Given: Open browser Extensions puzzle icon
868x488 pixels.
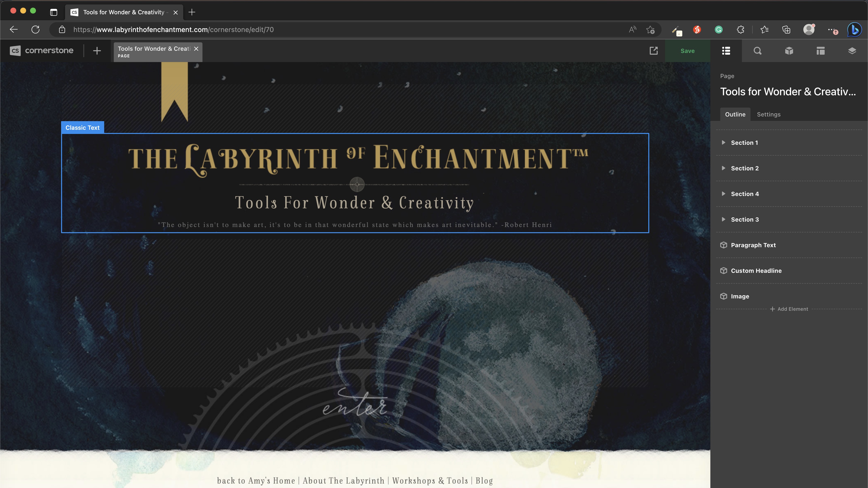Looking at the screenshot, I should 740,30.
